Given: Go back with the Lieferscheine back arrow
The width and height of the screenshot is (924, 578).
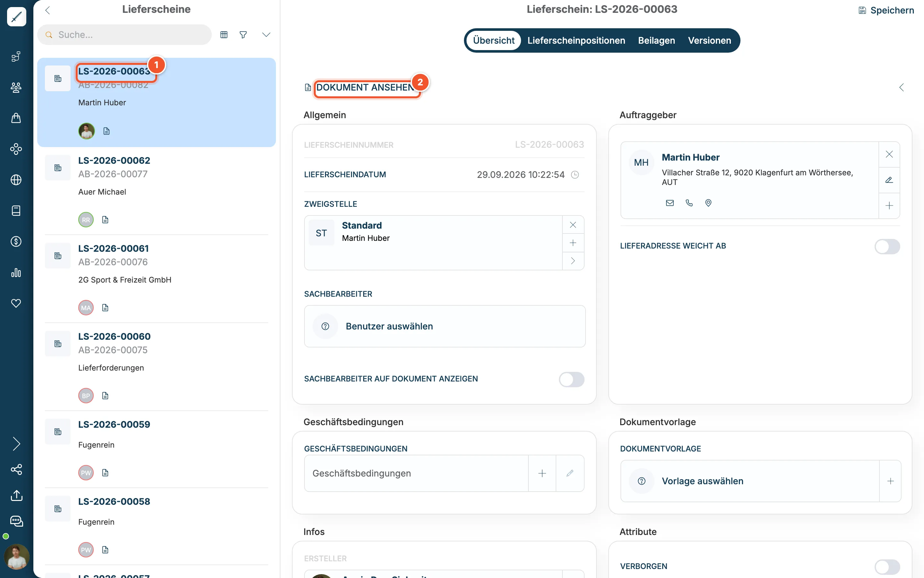Looking at the screenshot, I should pyautogui.click(x=48, y=10).
